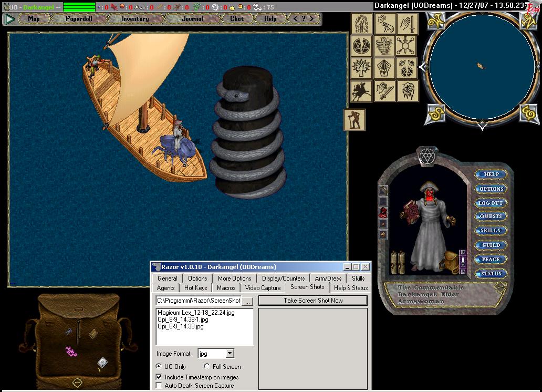Open the Agents tab
The image size is (542, 392).
[165, 288]
